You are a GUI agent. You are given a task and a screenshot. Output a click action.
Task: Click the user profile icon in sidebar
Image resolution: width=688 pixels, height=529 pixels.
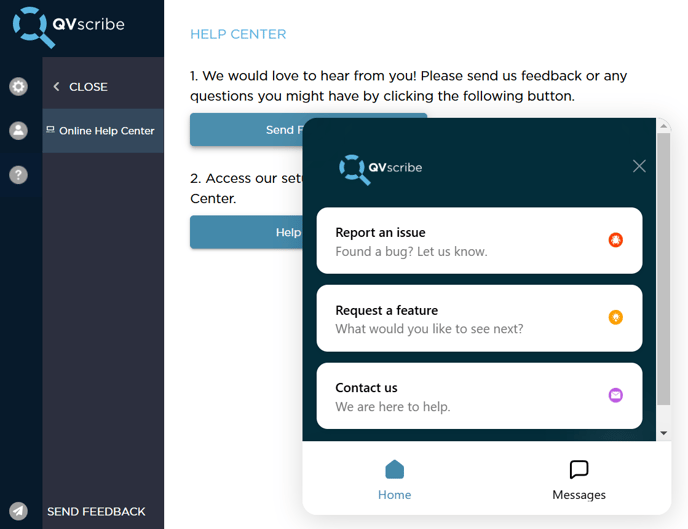tap(18, 131)
